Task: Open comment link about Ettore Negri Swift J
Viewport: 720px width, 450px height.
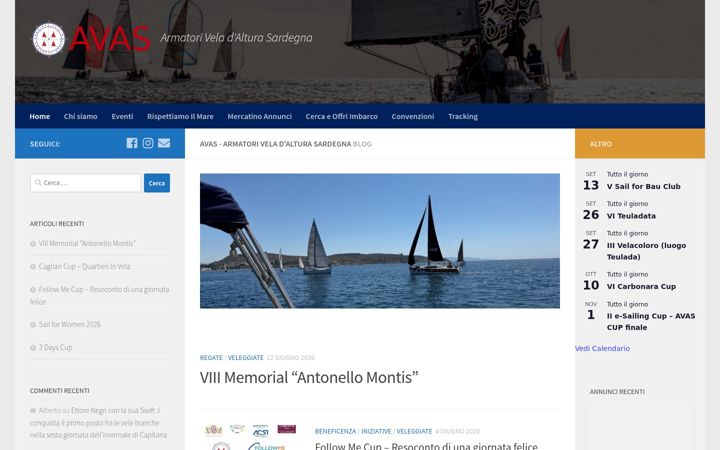Action: coord(98,422)
